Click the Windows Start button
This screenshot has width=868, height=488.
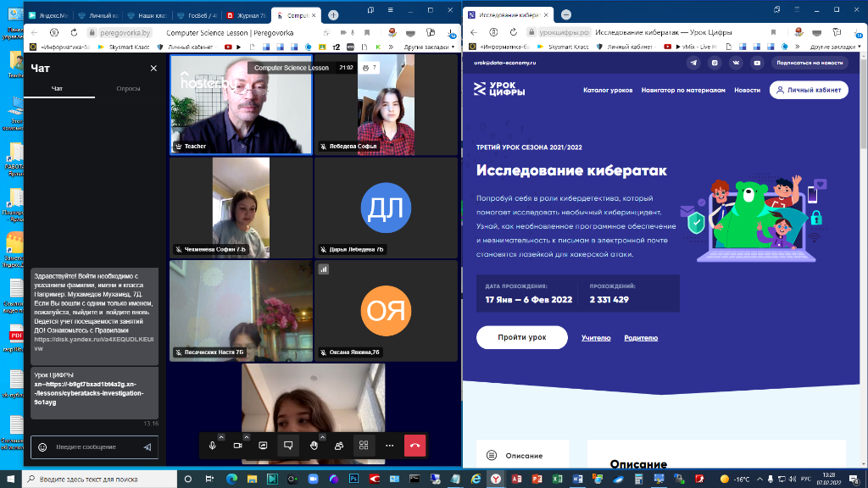(x=10, y=480)
